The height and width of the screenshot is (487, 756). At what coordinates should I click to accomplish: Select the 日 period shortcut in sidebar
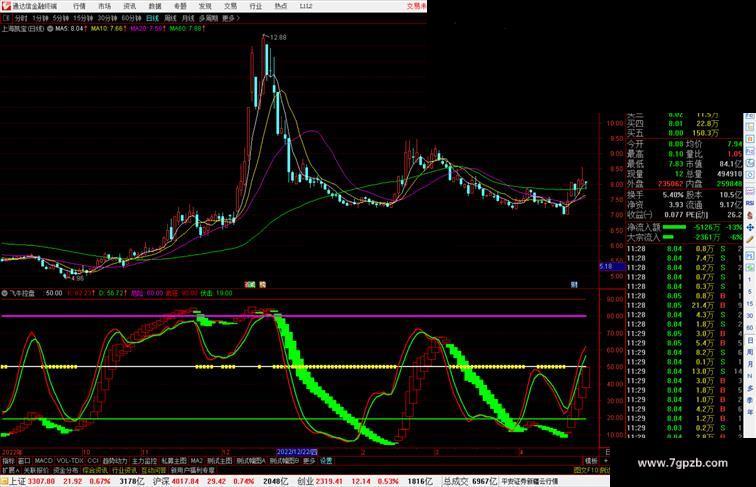coord(750,340)
